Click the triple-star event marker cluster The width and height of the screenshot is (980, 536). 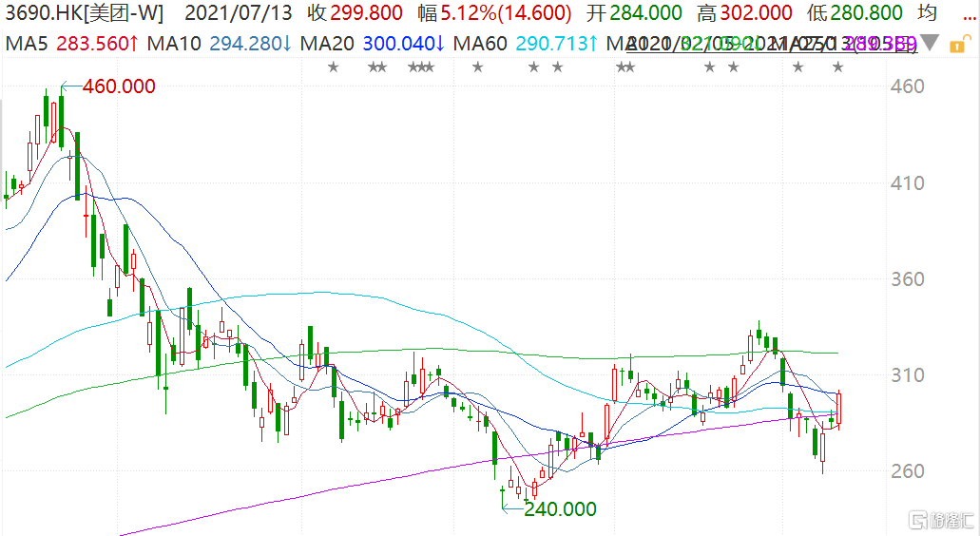(421, 67)
